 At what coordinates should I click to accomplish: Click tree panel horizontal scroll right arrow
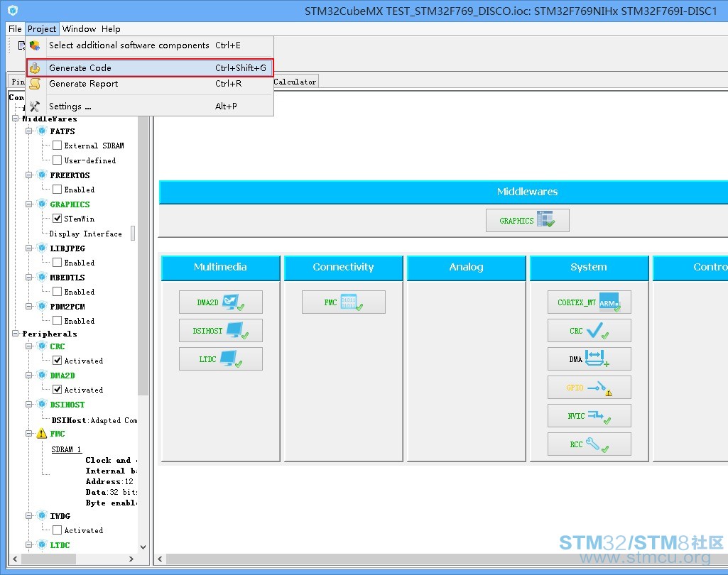click(131, 559)
